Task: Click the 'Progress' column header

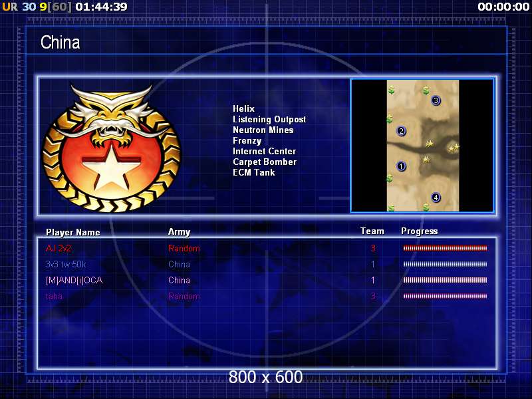Action: 420,231
